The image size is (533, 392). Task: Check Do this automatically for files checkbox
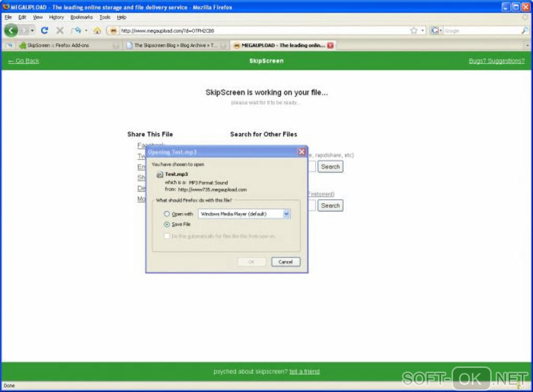[167, 236]
